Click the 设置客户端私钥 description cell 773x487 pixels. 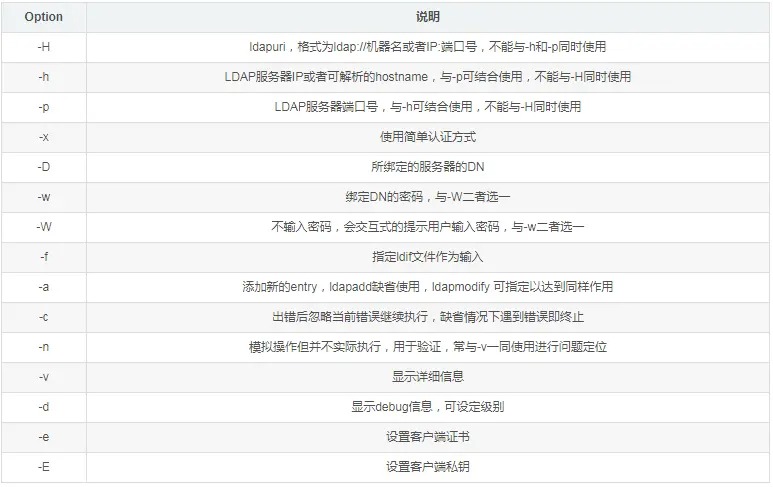(x=427, y=467)
